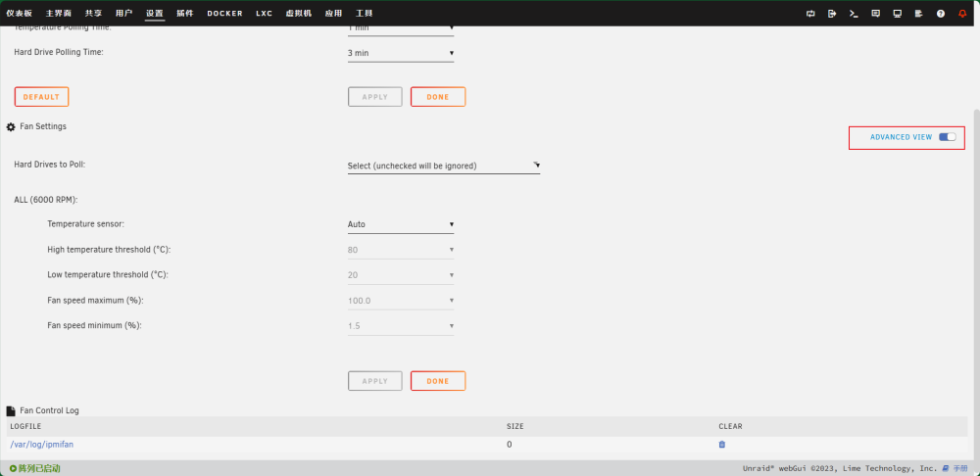Screen dimensions: 980x476
Task: Click the Fan Settings heading
Action: 43,126
